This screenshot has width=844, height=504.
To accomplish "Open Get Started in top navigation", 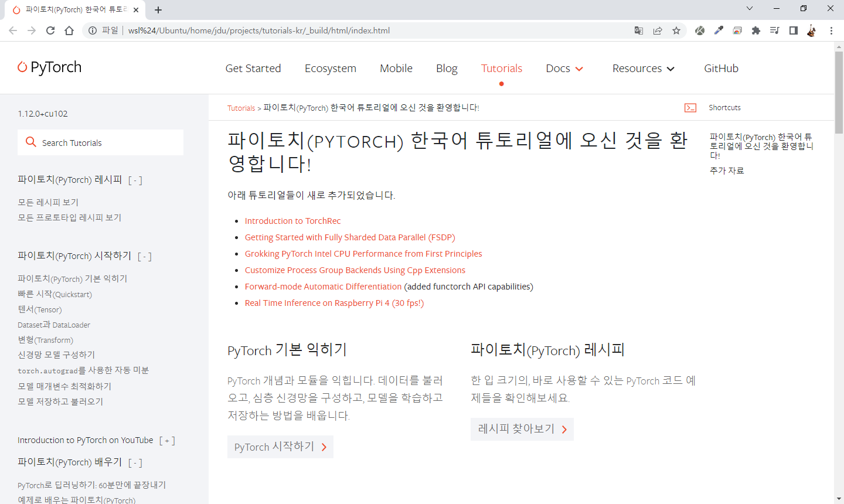I will click(253, 69).
